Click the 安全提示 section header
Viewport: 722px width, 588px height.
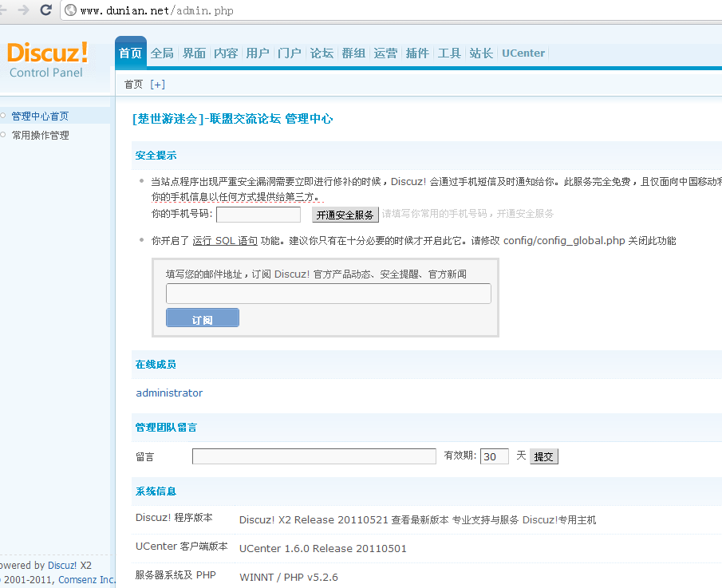156,156
